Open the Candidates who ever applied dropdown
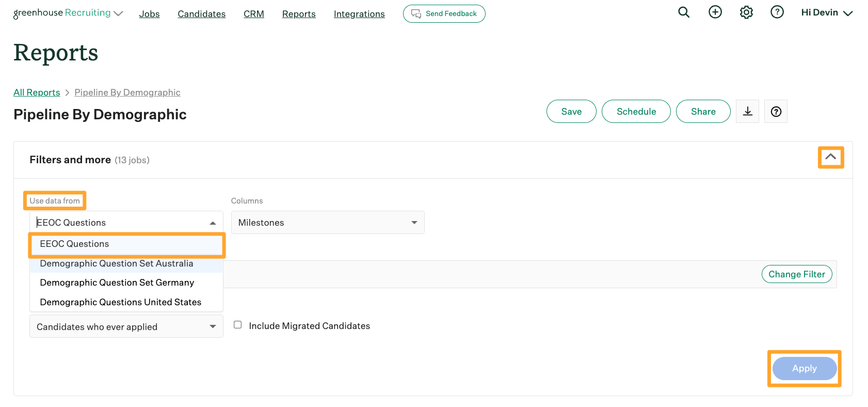The image size is (868, 407). point(126,326)
